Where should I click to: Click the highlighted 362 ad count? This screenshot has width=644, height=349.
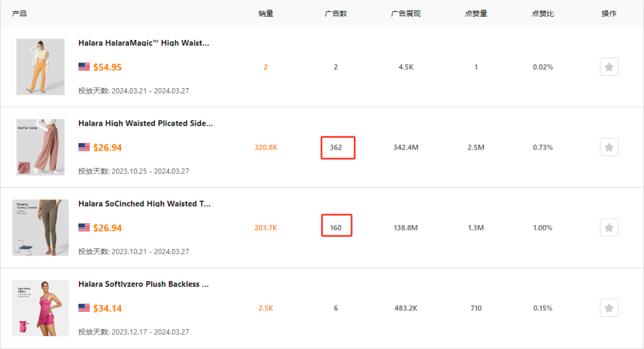pos(336,147)
